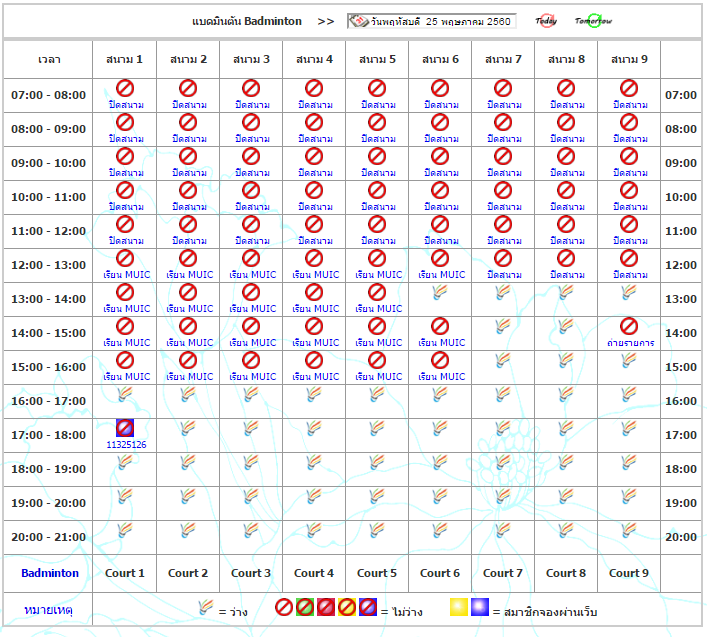714x637 pixels.
Task: Click the Court 4 footer label
Action: [314, 573]
